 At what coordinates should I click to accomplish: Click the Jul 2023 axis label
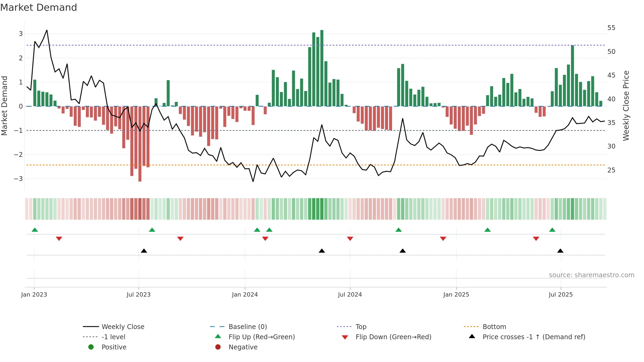[x=138, y=295]
